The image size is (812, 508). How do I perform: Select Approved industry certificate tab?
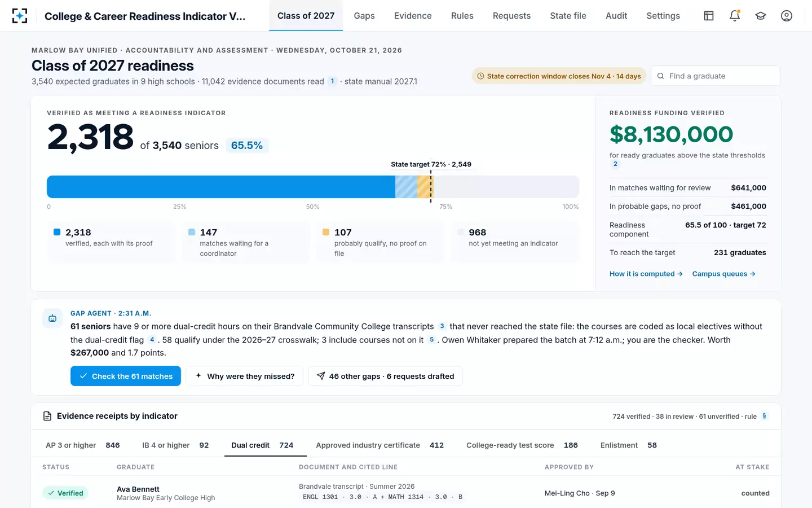point(379,445)
